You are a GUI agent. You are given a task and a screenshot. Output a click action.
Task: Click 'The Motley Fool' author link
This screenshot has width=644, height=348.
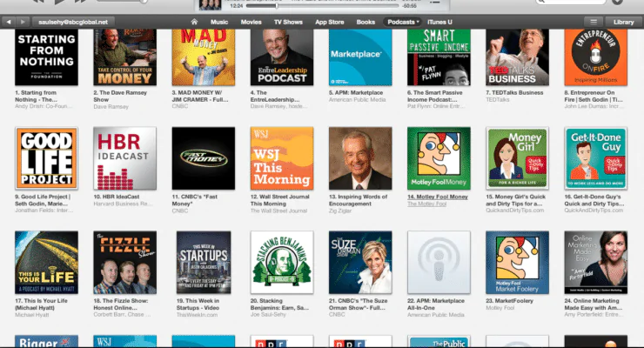[x=426, y=204]
